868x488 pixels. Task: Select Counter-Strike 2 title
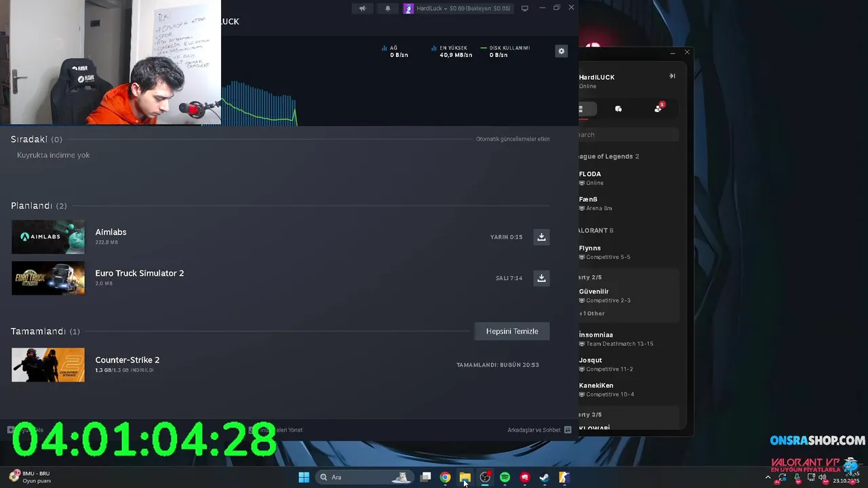(127, 360)
